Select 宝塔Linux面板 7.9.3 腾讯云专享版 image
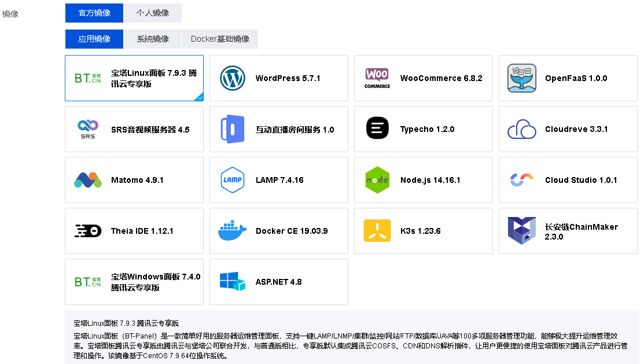 134,78
